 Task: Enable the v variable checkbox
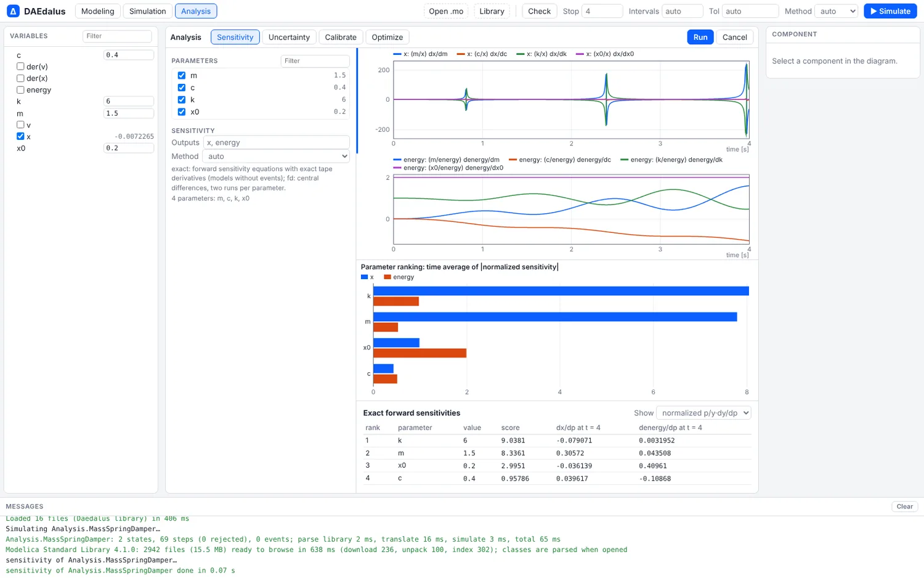click(x=20, y=124)
